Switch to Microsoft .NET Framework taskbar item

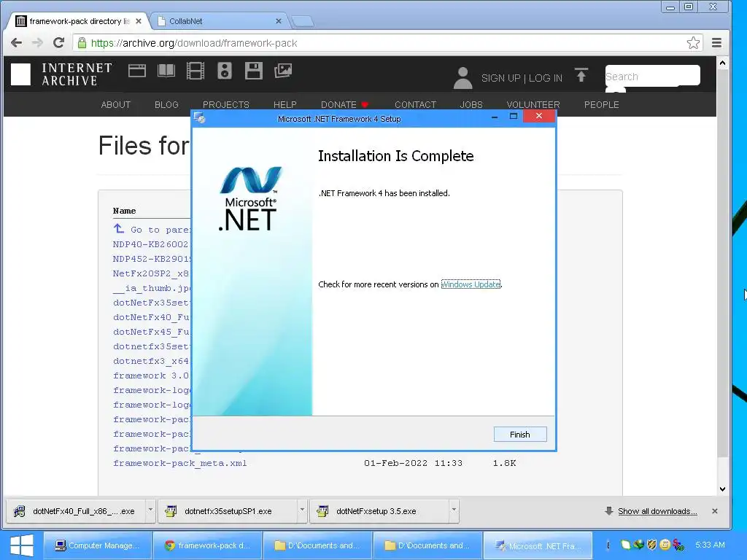point(538,545)
